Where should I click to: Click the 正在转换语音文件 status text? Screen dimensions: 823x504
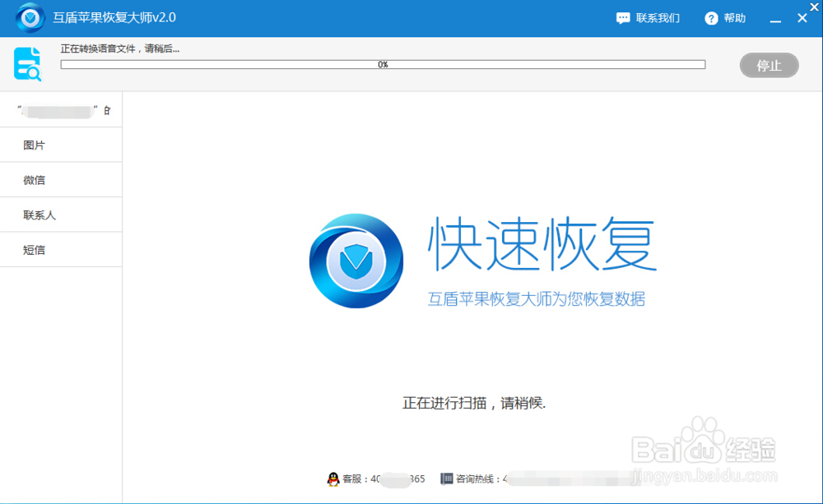[119, 49]
